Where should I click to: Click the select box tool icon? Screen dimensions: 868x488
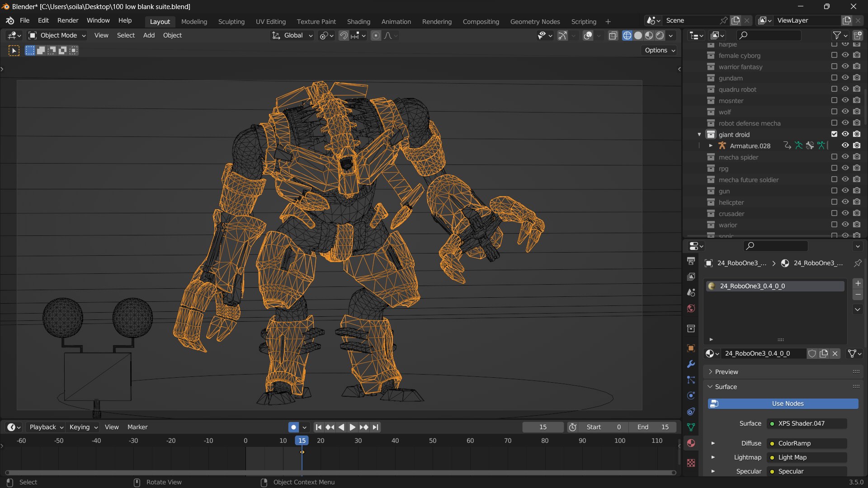[x=14, y=51]
